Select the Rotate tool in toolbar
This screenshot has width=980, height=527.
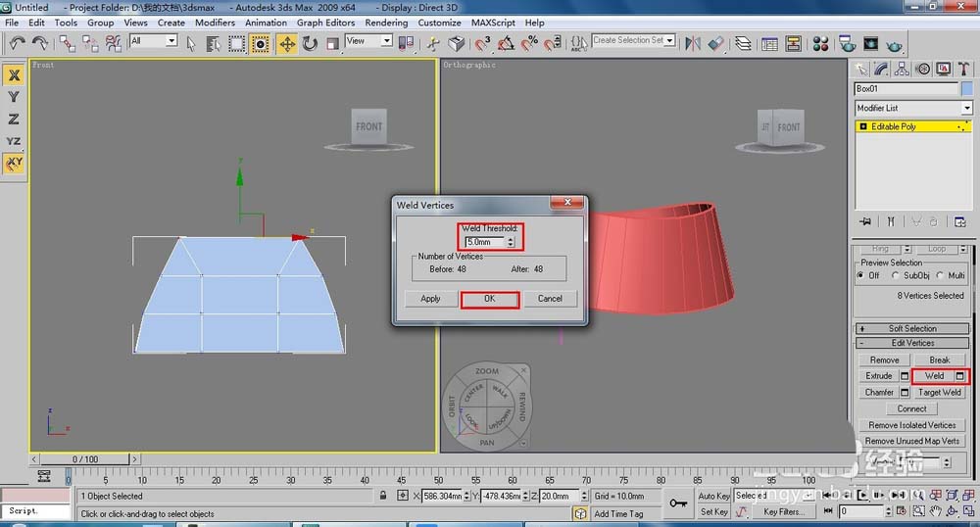(310, 44)
